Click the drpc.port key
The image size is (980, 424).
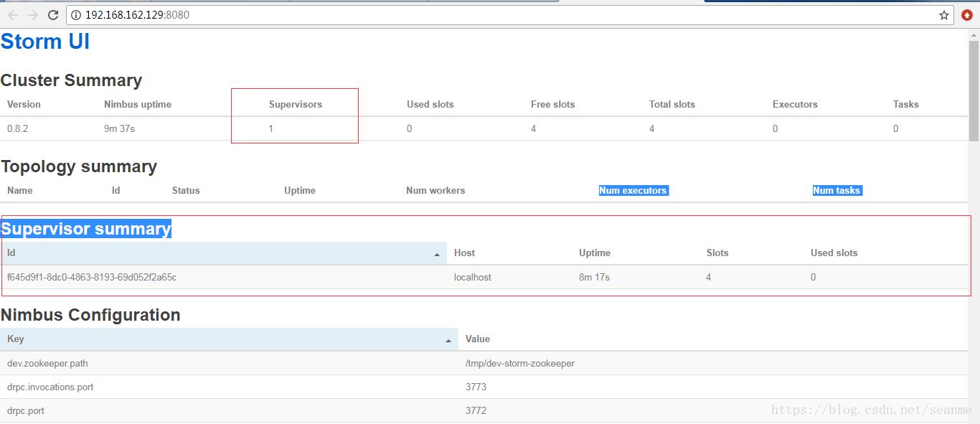(x=27, y=412)
